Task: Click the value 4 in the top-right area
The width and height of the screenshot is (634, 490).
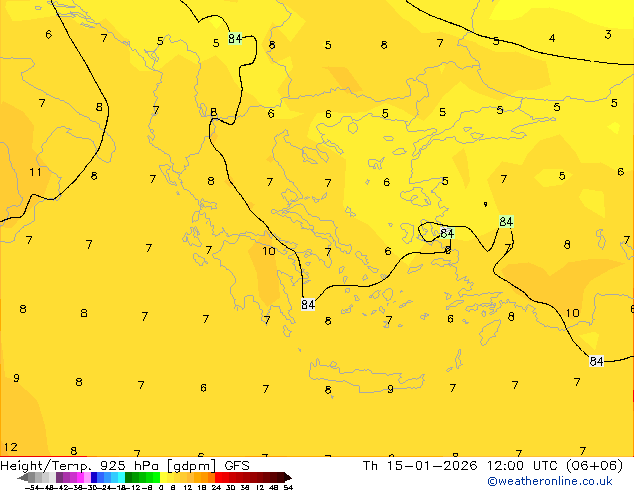Action: pyautogui.click(x=552, y=38)
